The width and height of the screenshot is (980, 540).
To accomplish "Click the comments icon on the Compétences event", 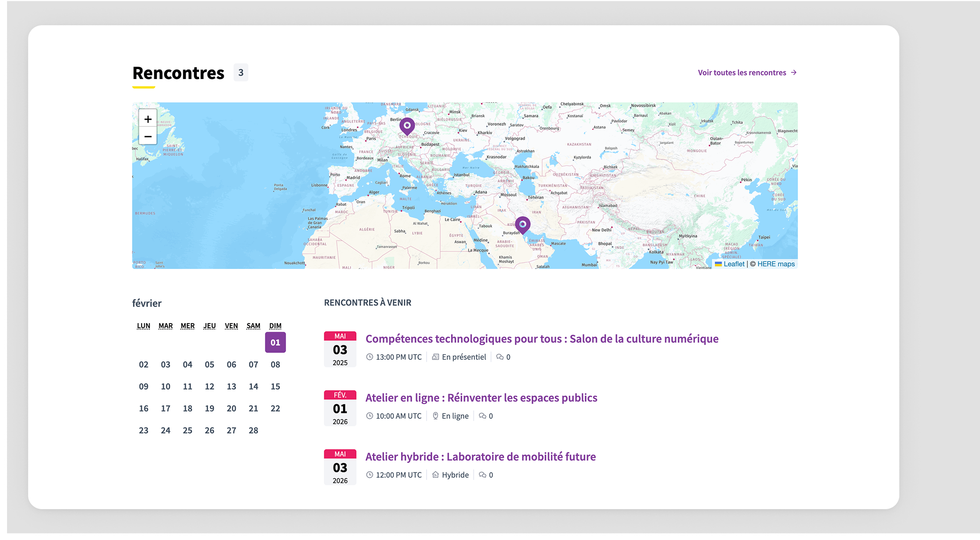I will (500, 357).
